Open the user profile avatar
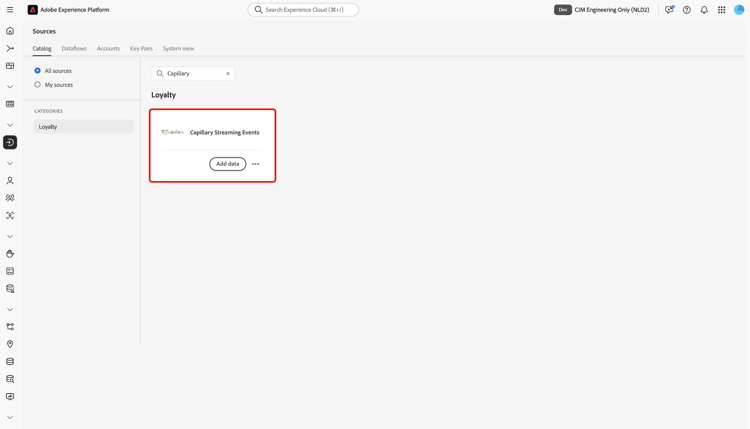 [x=739, y=10]
